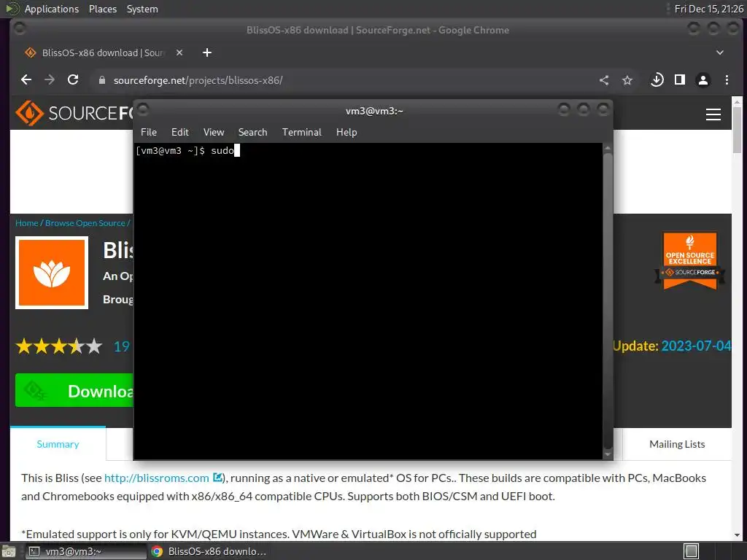This screenshot has height=560, width=747.
Task: Open SourceForge hamburger menu
Action: [713, 114]
